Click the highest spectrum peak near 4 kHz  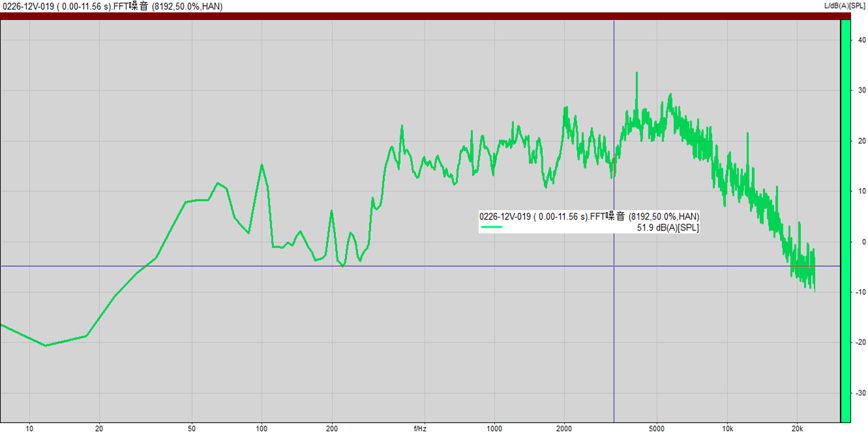tap(636, 73)
